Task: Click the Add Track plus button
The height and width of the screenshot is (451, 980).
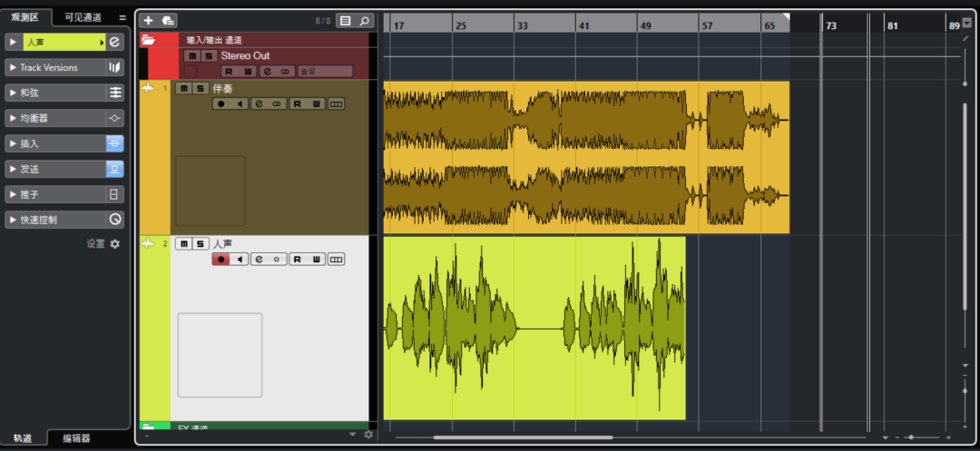Action: point(148,21)
